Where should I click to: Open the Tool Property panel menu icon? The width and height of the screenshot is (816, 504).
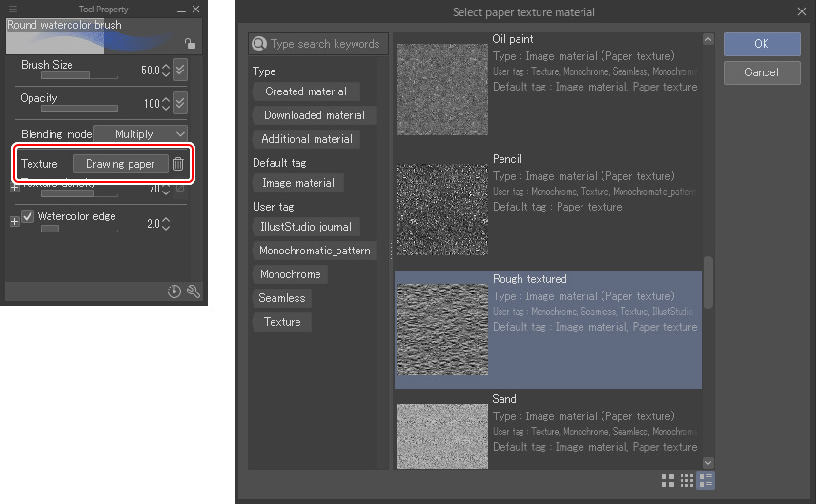tap(13, 9)
